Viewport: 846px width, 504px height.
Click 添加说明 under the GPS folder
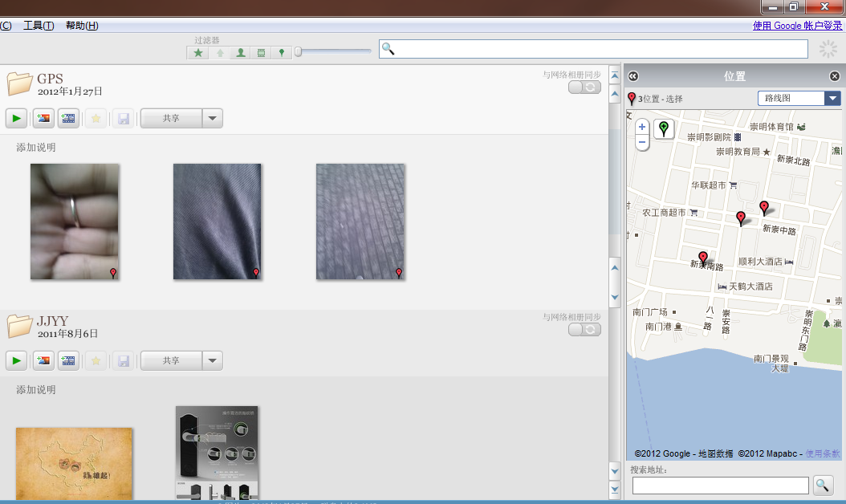(x=35, y=148)
